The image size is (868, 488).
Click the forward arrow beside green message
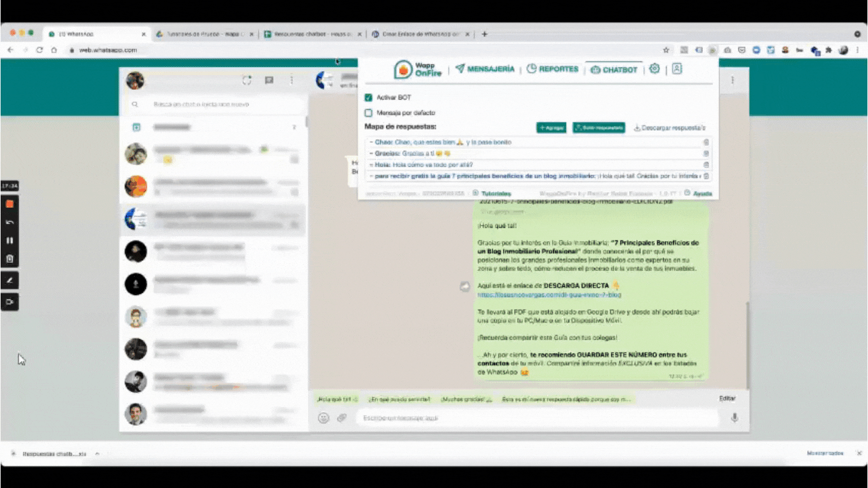[x=465, y=287]
